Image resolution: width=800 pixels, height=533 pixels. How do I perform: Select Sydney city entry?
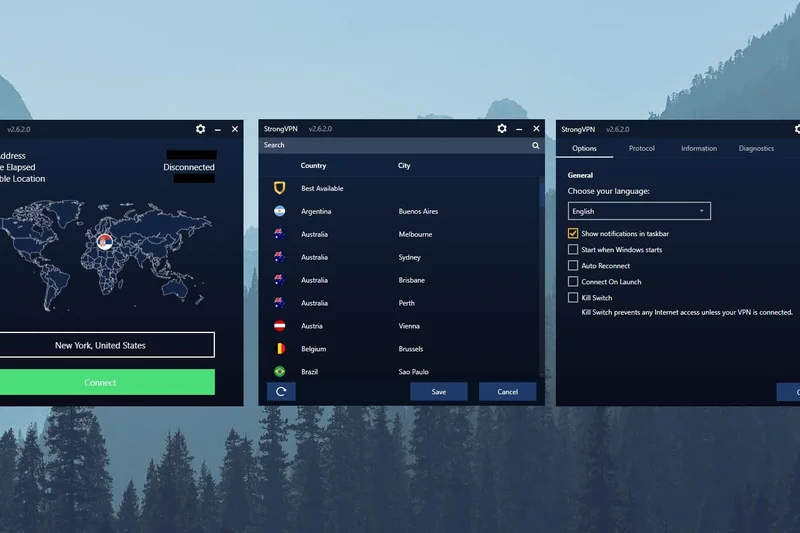pos(410,257)
